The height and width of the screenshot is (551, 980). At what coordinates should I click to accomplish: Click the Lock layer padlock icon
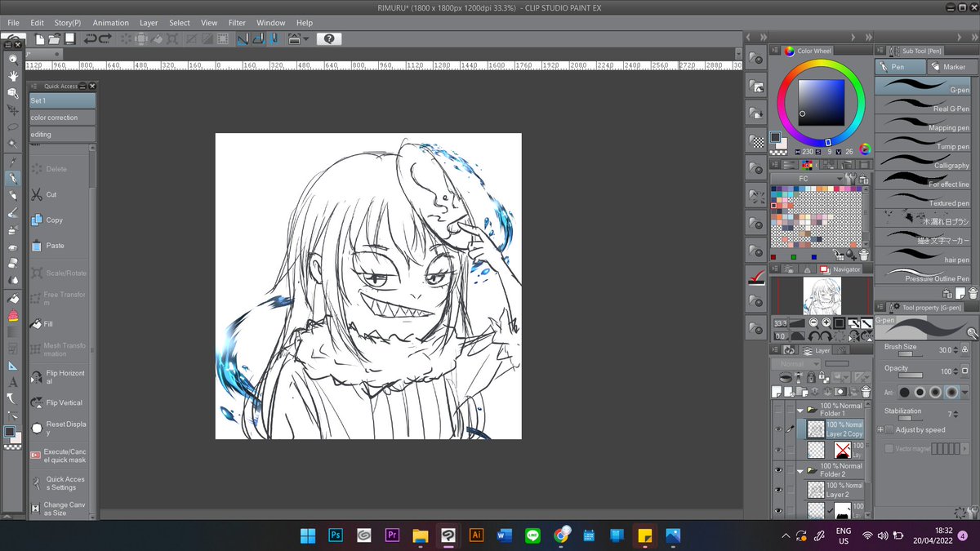tap(811, 377)
